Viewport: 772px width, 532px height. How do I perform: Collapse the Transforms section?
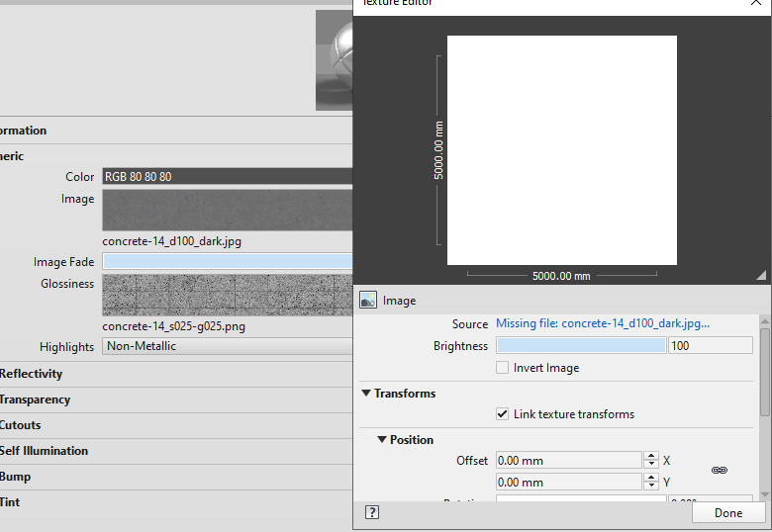pyautogui.click(x=366, y=393)
